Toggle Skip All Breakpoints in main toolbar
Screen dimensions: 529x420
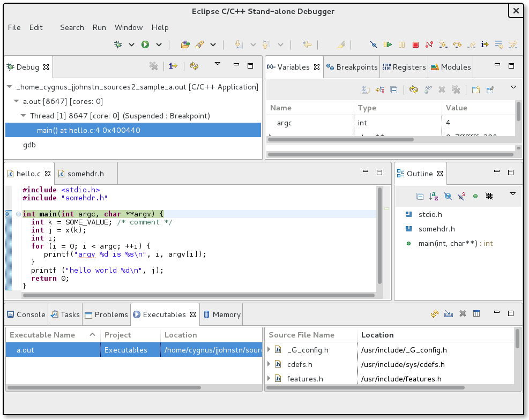click(x=374, y=44)
